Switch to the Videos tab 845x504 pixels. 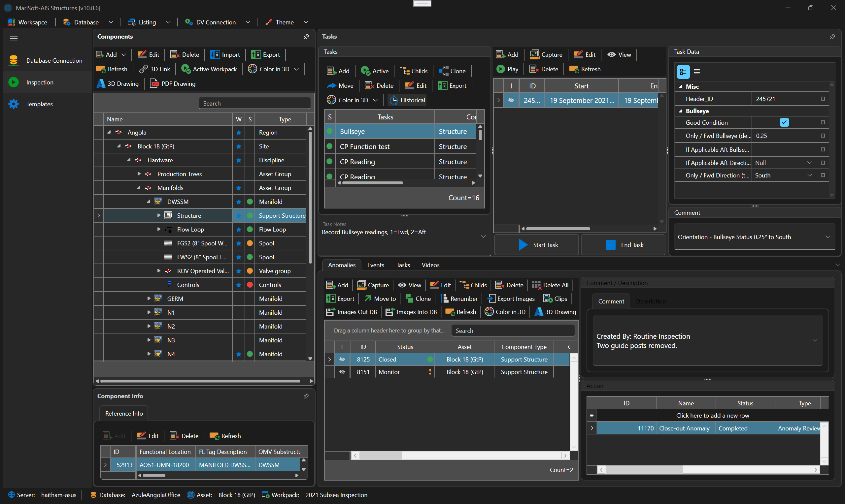tap(430, 265)
